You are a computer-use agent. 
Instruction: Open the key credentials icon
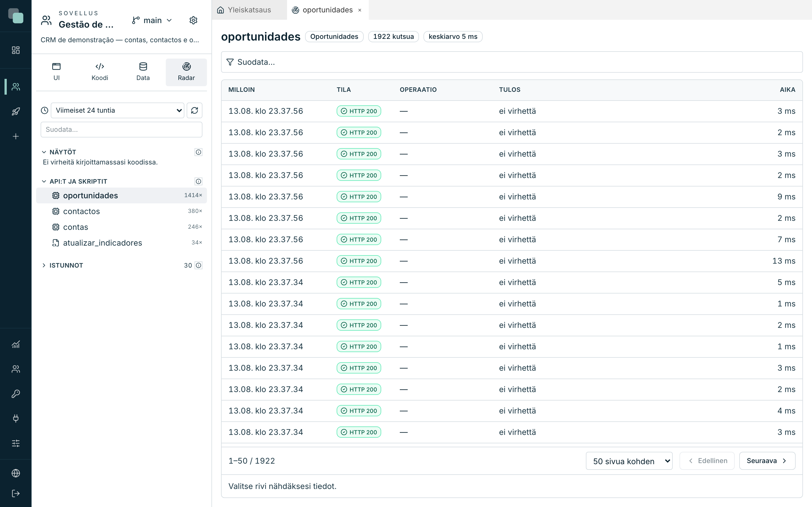click(16, 394)
